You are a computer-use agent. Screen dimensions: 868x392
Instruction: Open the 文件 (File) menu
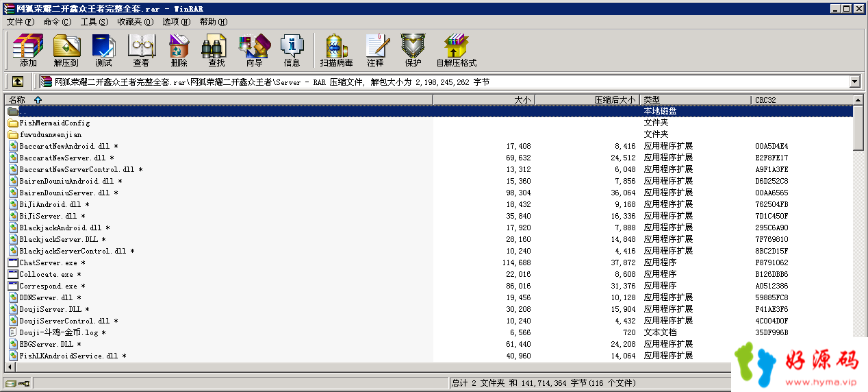[21, 22]
